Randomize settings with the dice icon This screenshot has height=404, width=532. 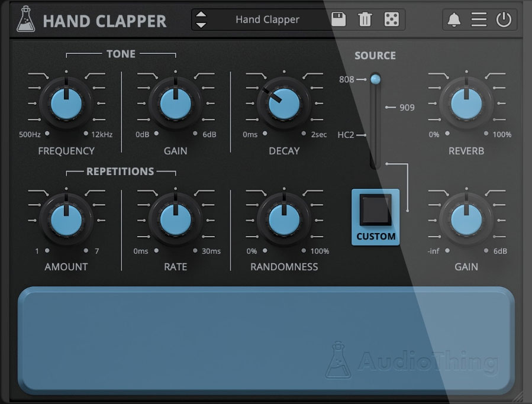(x=392, y=20)
